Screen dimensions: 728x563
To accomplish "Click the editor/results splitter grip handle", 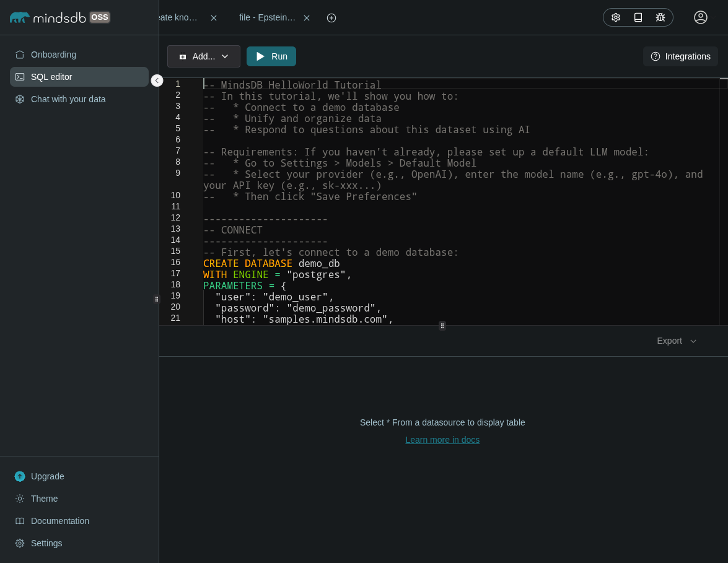I will [x=442, y=326].
